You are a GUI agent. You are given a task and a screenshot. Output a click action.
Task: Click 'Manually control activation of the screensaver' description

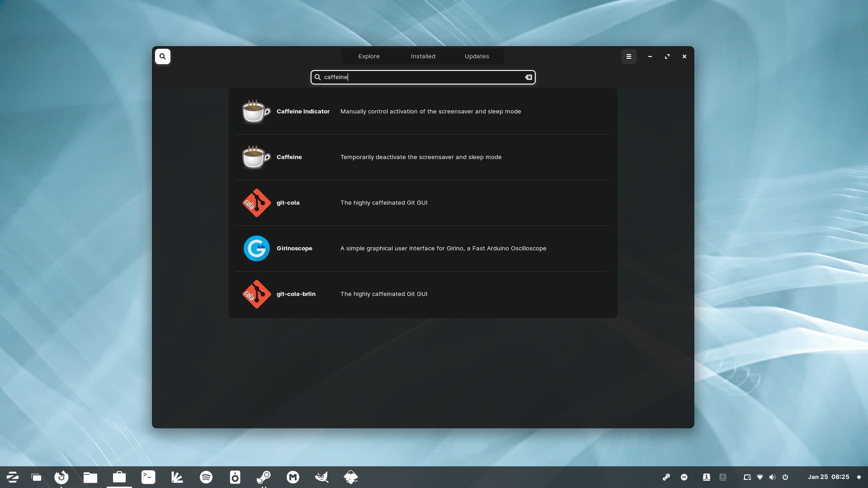(x=431, y=112)
